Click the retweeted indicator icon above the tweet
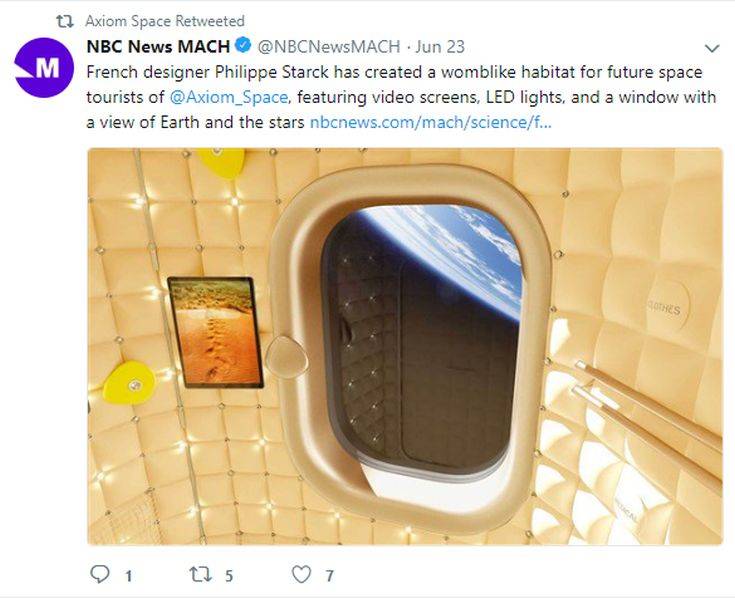 pyautogui.click(x=66, y=20)
